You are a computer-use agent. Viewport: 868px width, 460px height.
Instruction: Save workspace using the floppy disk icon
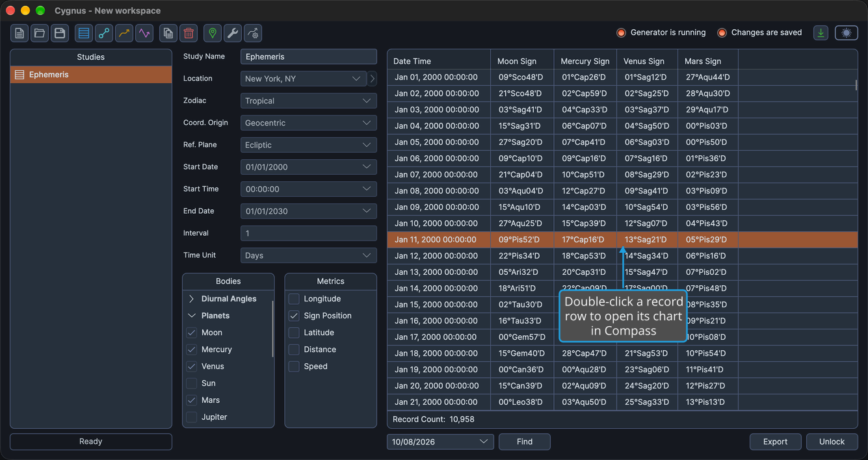coord(60,33)
